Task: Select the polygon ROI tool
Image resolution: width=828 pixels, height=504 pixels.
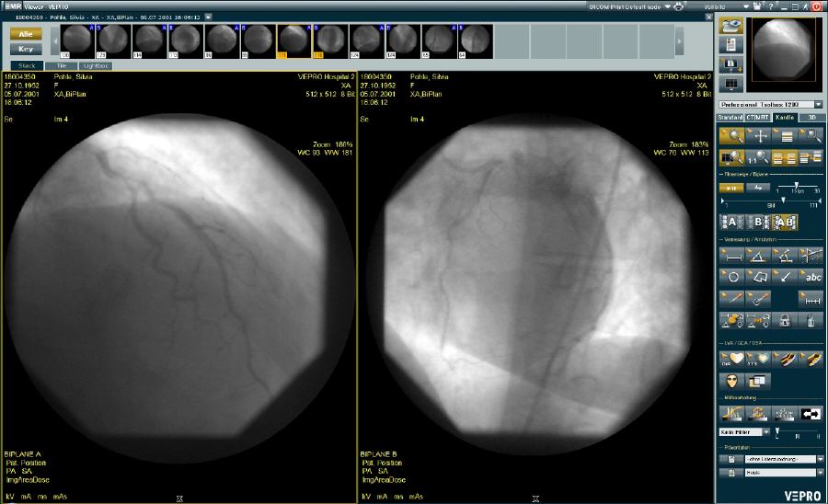Action: coord(758,277)
